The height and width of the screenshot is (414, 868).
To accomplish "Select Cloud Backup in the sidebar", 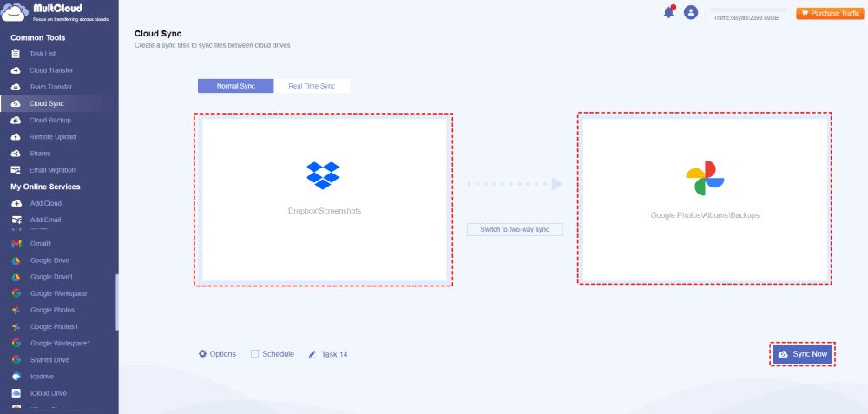I will [x=50, y=120].
